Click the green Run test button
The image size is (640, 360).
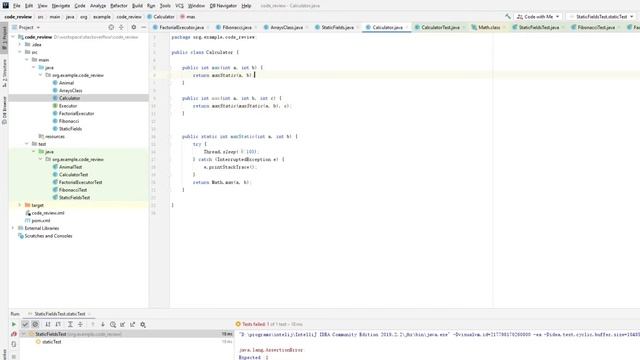point(13,324)
